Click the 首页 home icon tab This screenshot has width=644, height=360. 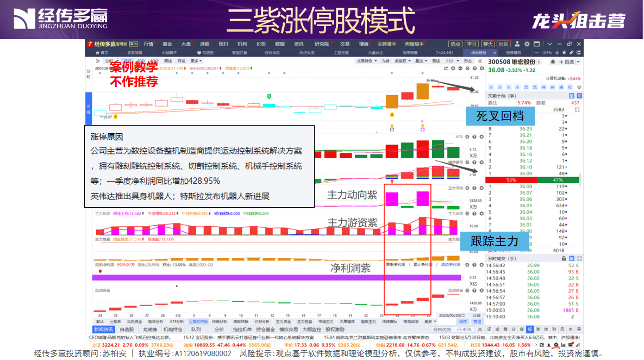click(x=102, y=53)
